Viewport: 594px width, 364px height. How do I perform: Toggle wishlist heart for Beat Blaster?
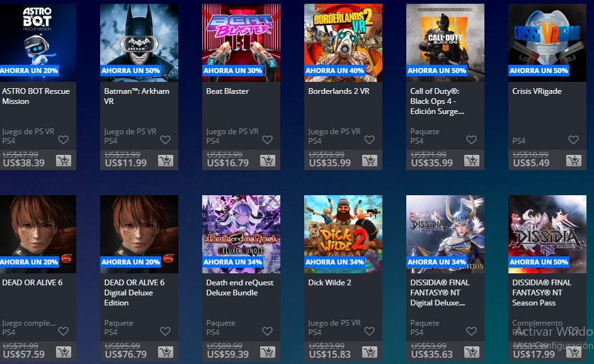(x=268, y=140)
